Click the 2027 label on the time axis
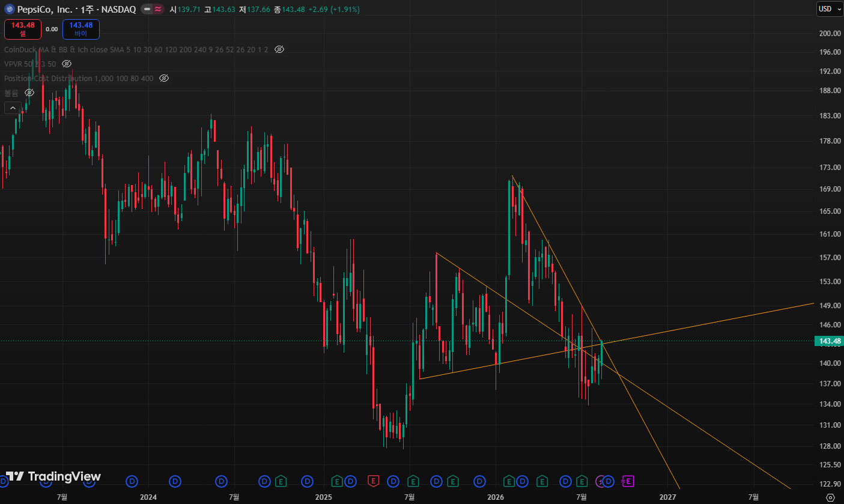The image size is (844, 504). tap(668, 497)
